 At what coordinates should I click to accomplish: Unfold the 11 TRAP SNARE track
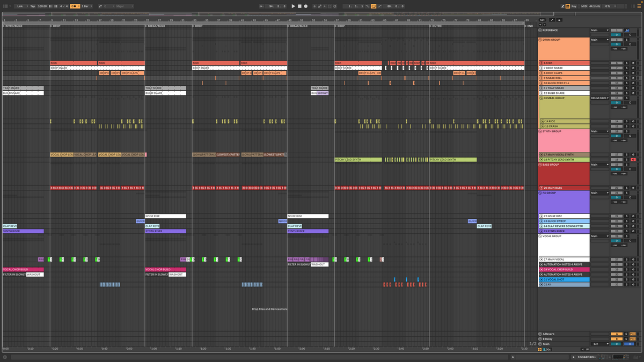pyautogui.click(x=542, y=88)
